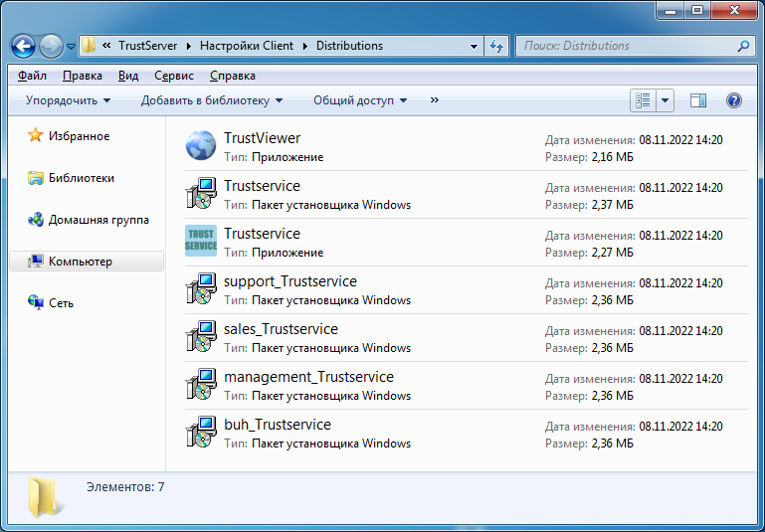Select the support_Trustservice file name
The width and height of the screenshot is (765, 532).
[x=290, y=281]
